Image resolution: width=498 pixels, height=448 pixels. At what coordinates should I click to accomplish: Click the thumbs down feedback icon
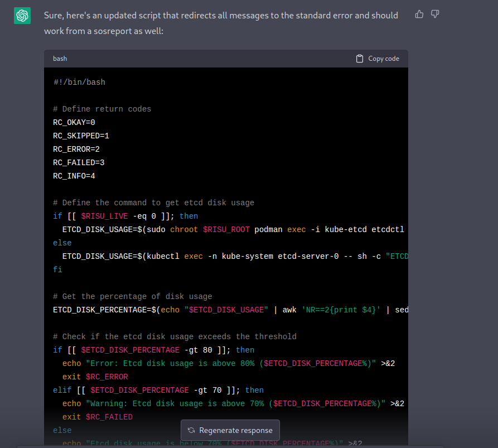point(435,15)
